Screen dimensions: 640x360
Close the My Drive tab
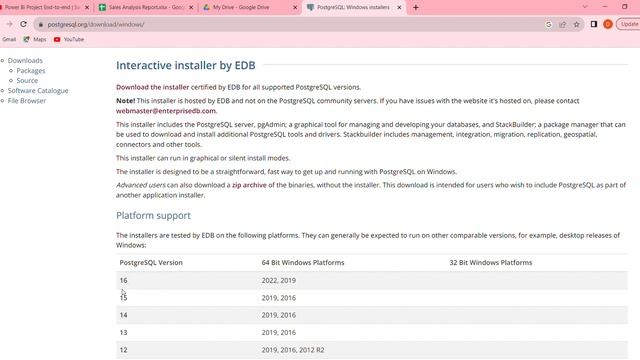point(295,7)
